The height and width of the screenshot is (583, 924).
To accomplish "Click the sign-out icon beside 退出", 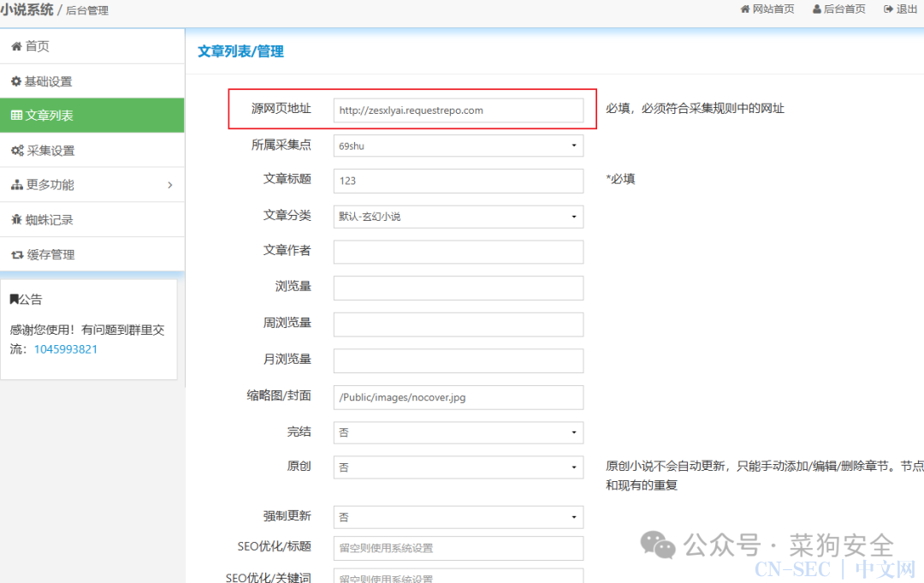I will [x=889, y=9].
